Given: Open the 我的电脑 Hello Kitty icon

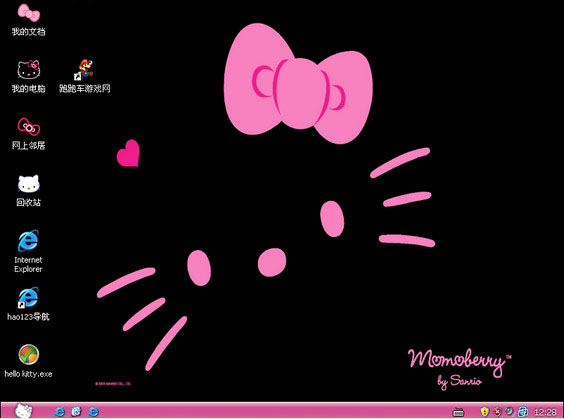Looking at the screenshot, I should tap(29, 69).
